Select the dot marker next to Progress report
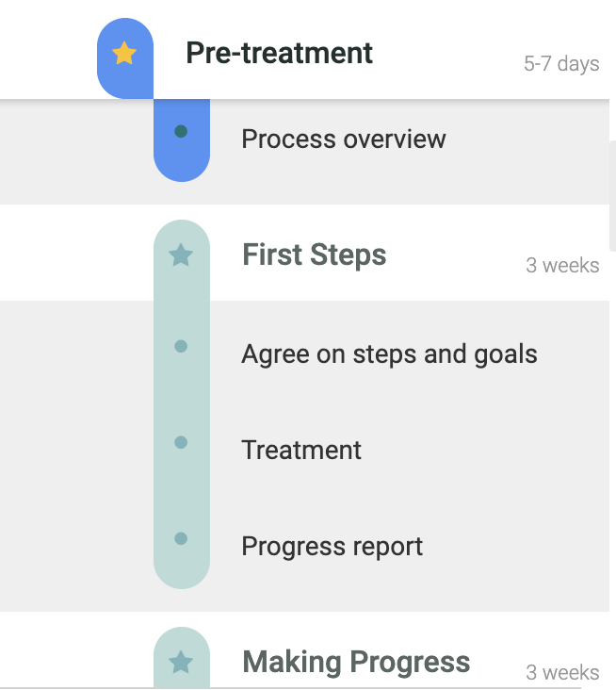The image size is (616, 690). click(181, 538)
